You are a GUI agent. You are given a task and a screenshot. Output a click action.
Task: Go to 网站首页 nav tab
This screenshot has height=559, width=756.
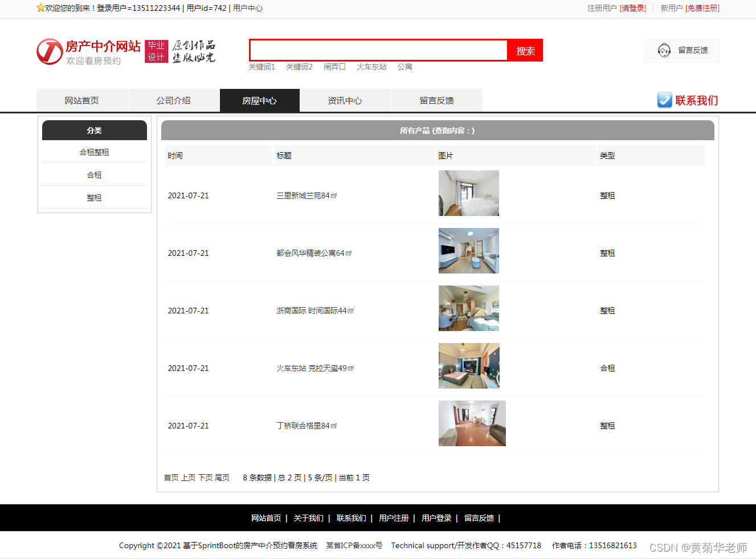click(x=82, y=100)
